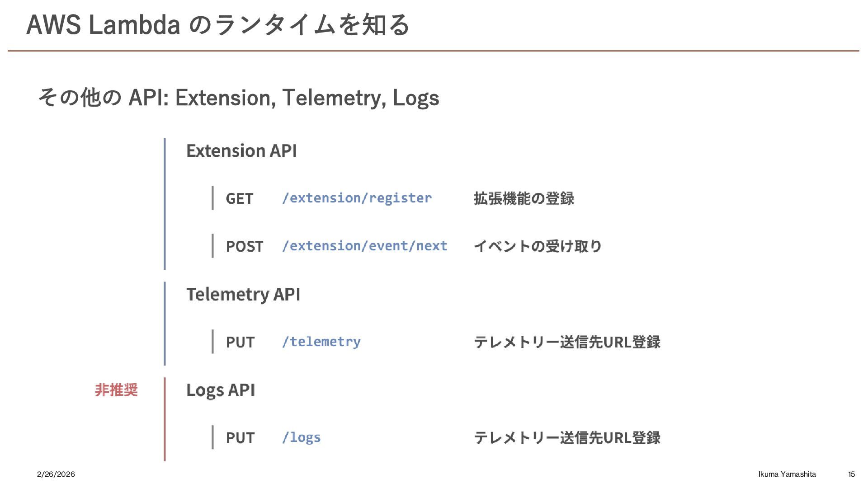
Task: Click the 拡張機能の登録 description
Action: coord(524,198)
